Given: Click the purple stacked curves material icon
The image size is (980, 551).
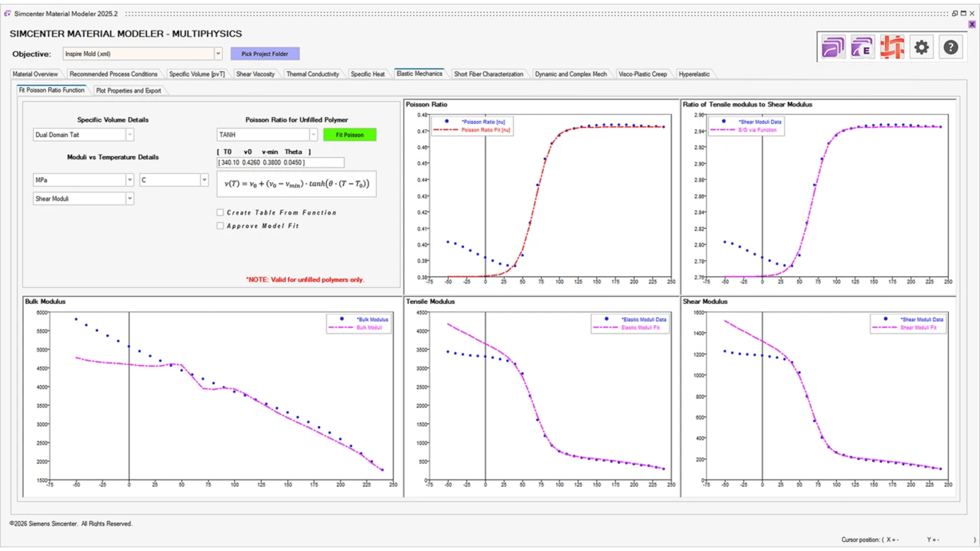Looking at the screenshot, I should click(833, 48).
